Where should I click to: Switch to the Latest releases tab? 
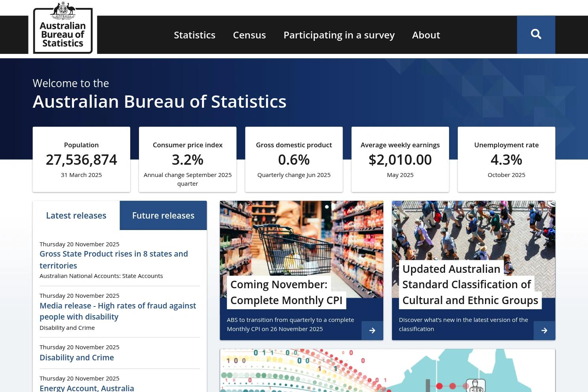[x=76, y=215]
